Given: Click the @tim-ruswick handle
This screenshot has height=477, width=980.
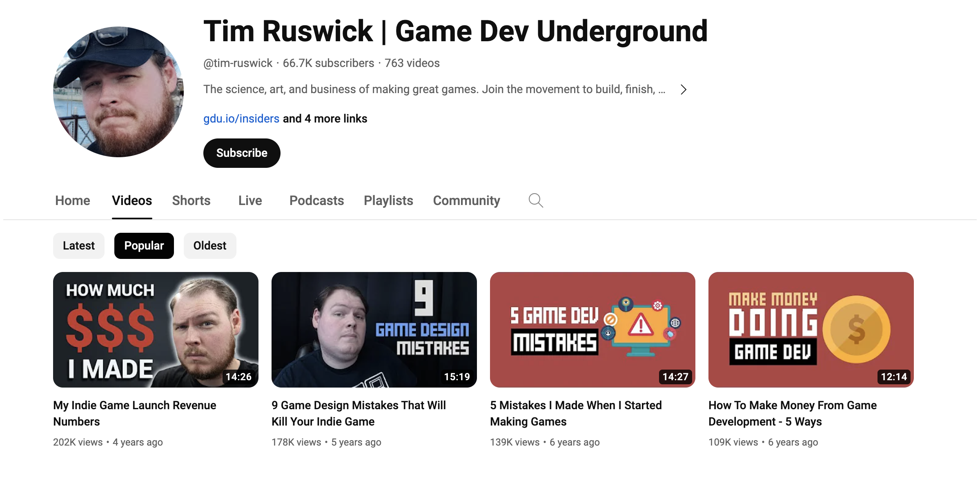Looking at the screenshot, I should [237, 63].
